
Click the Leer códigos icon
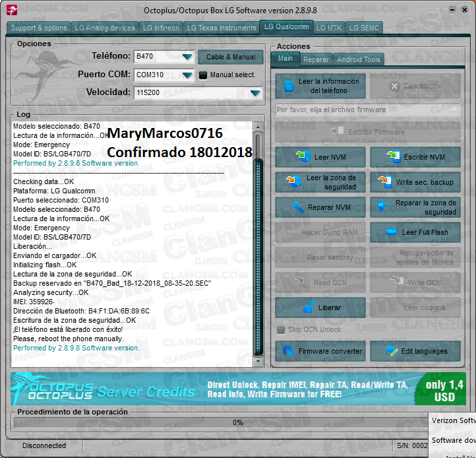(394, 308)
